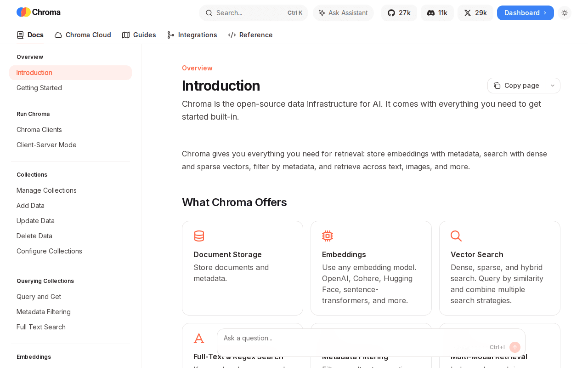The image size is (588, 368).
Task: Click the Collections sidebar section label
Action: (32, 175)
